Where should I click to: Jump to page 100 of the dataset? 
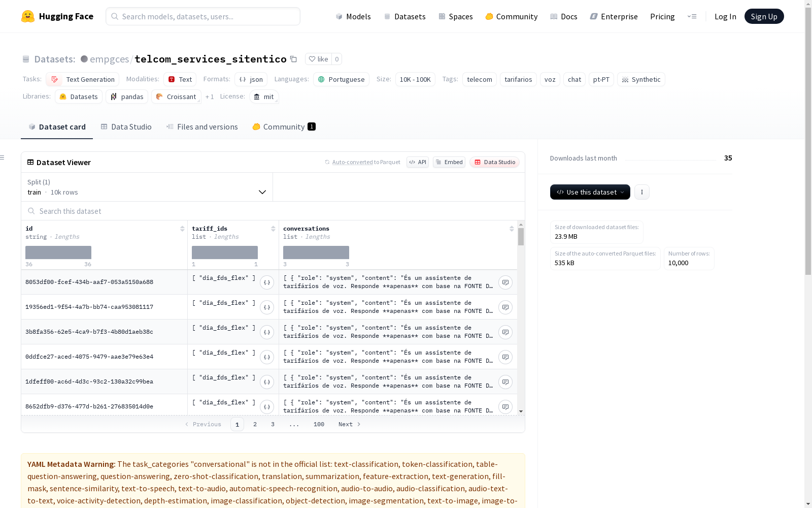(319, 424)
